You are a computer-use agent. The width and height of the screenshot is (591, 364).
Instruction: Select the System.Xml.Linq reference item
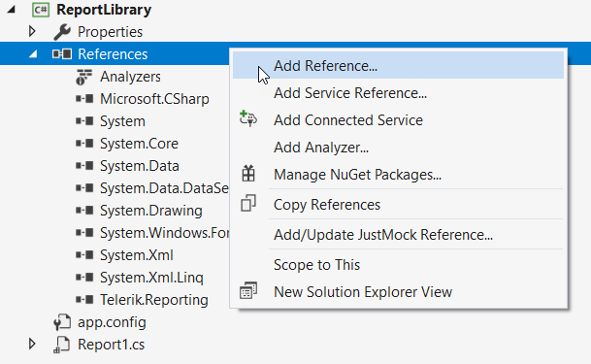pos(151,278)
